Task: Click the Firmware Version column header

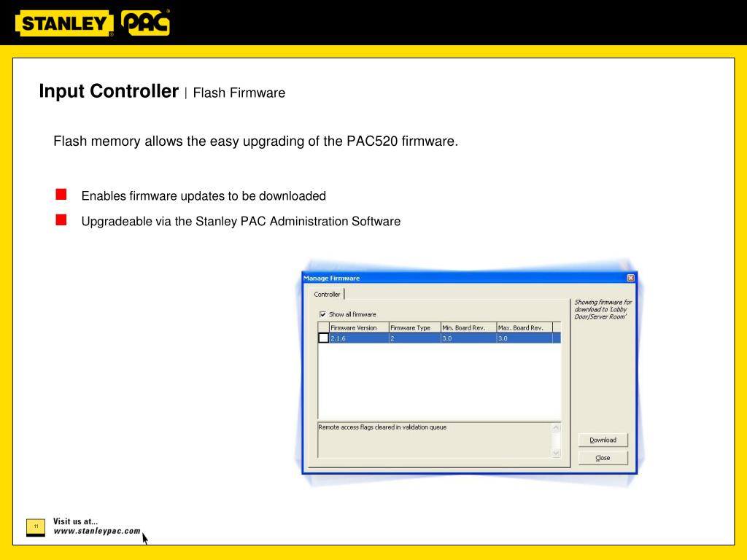Action: click(x=359, y=327)
